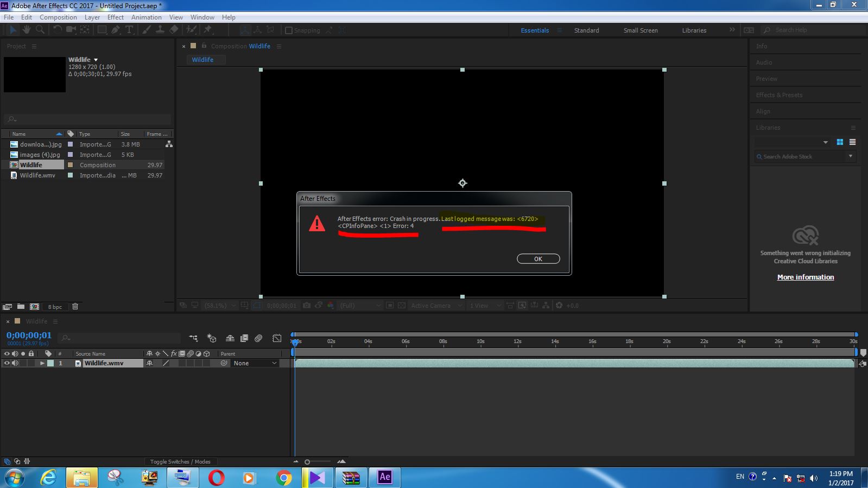This screenshot has width=868, height=488.
Task: Toggle hide shy layers in timeline
Action: [230, 338]
